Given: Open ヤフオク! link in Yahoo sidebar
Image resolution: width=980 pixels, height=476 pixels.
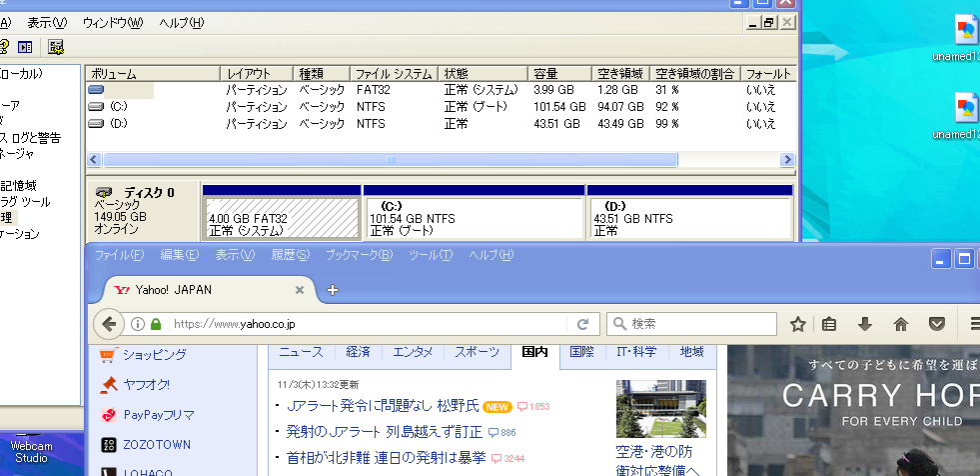Looking at the screenshot, I should (x=146, y=385).
